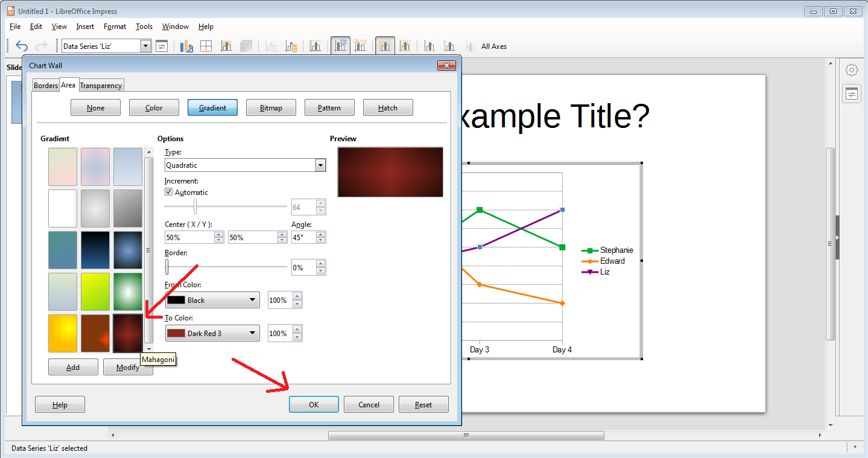Open the Format menu
This screenshot has height=458, width=868.
point(115,27)
